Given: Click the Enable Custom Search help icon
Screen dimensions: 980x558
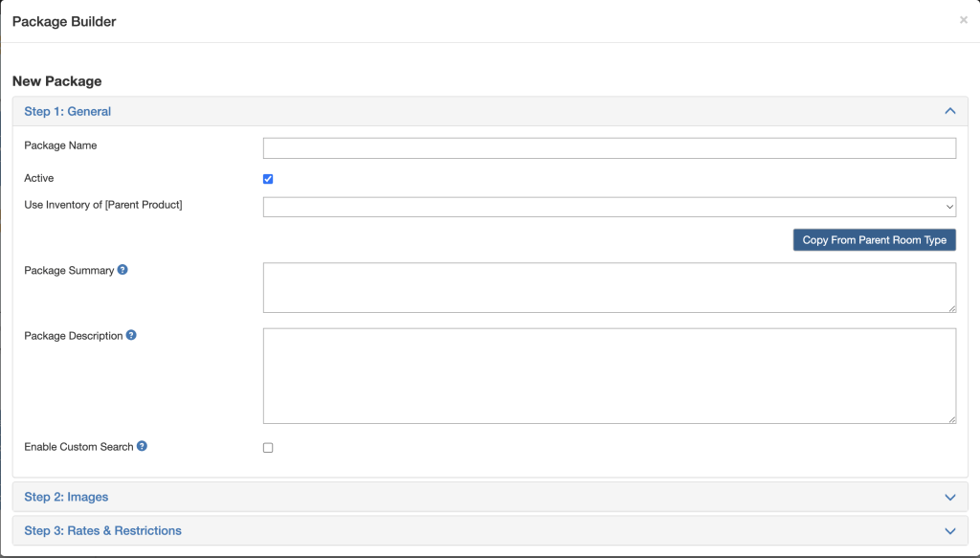Looking at the screenshot, I should (x=142, y=446).
